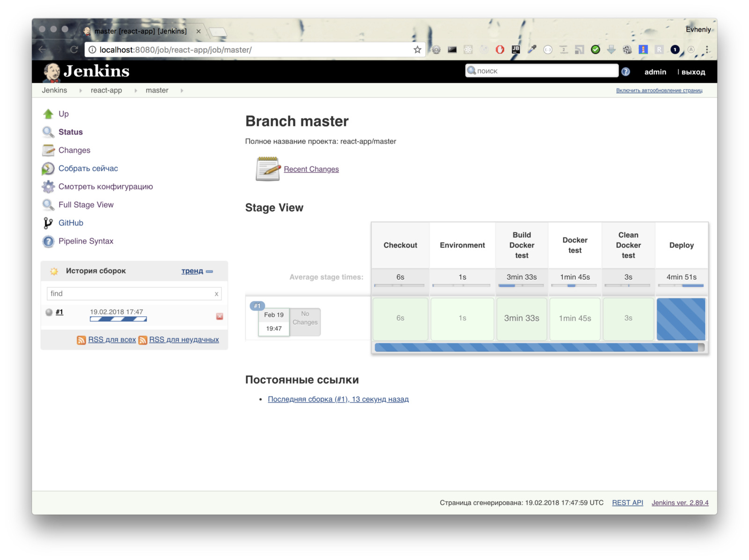Open the Evheniy profile button

[x=698, y=29]
